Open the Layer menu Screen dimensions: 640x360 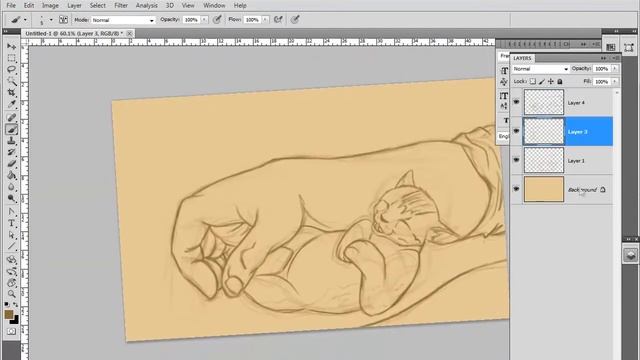tap(74, 5)
